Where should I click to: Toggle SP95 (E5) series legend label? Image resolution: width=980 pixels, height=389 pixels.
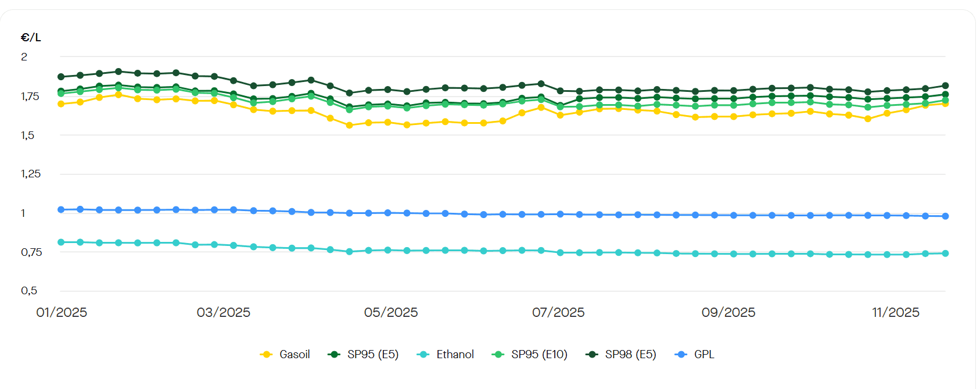[x=373, y=355]
